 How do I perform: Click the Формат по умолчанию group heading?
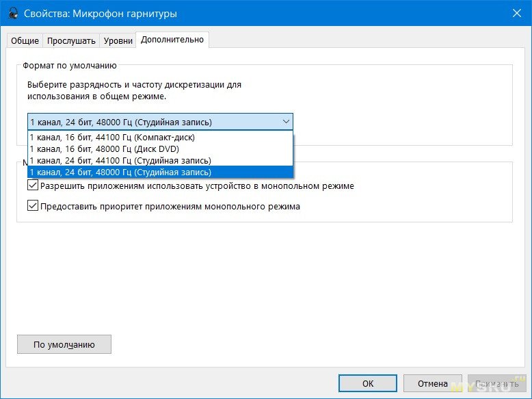[70, 66]
